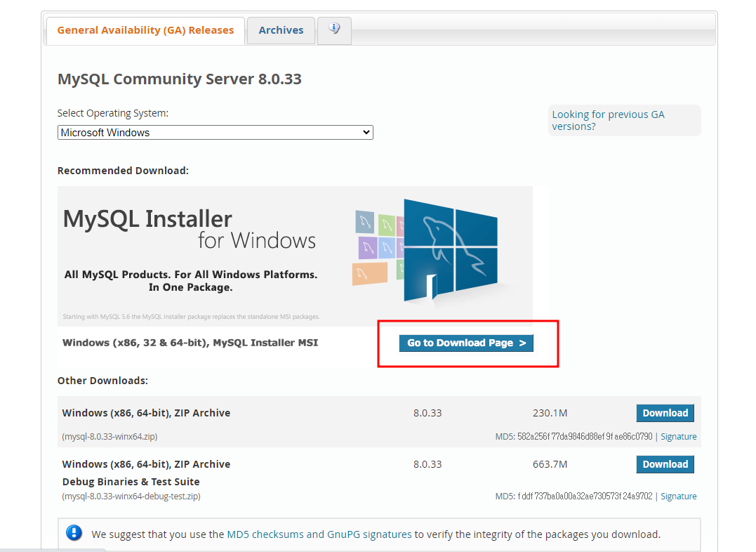Click the 'Debug Binaries & Test Suite' label
The width and height of the screenshot is (756, 552).
[x=131, y=482]
